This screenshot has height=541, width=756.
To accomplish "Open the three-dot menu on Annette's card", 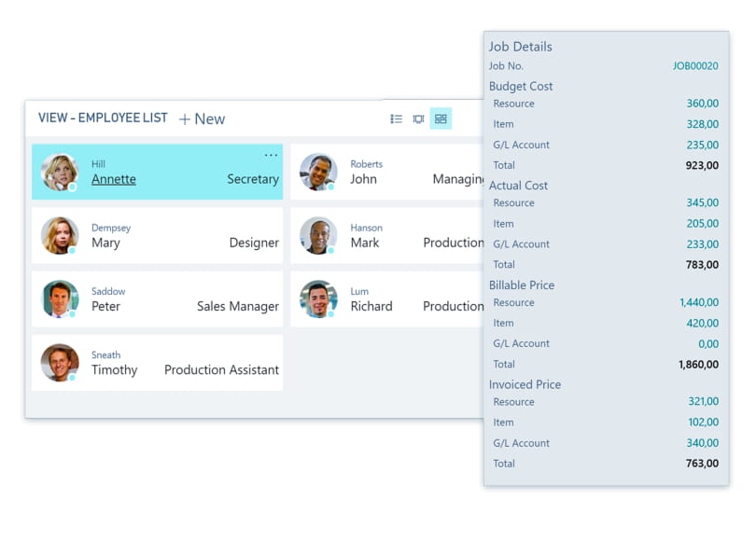I will 271,155.
